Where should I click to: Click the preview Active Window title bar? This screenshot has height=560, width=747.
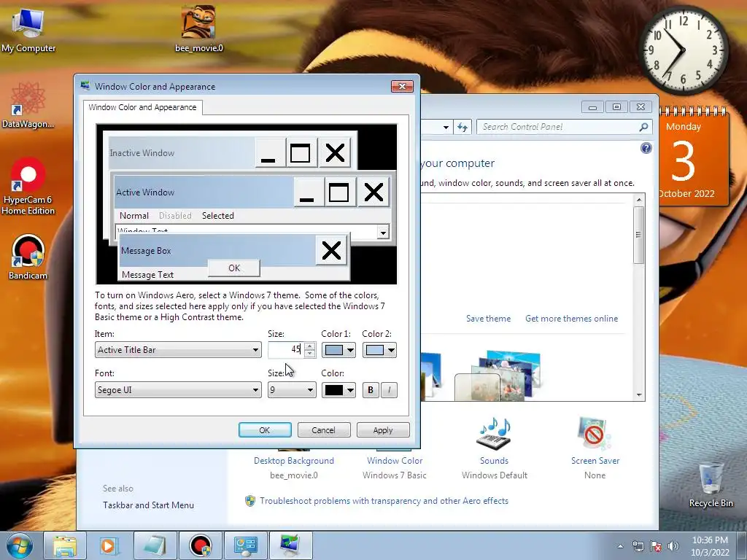click(x=204, y=192)
